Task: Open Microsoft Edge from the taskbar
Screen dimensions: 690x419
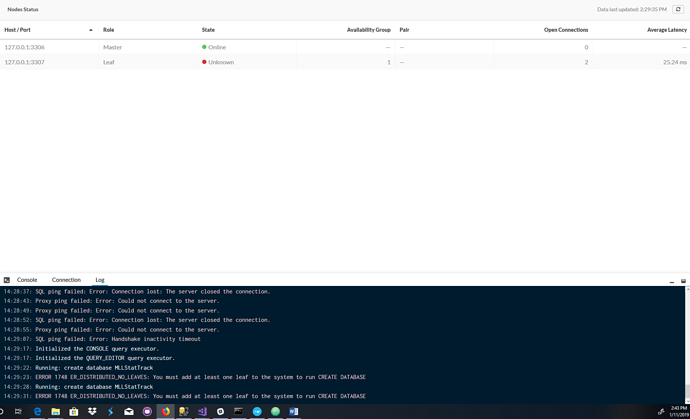Action: (x=37, y=412)
